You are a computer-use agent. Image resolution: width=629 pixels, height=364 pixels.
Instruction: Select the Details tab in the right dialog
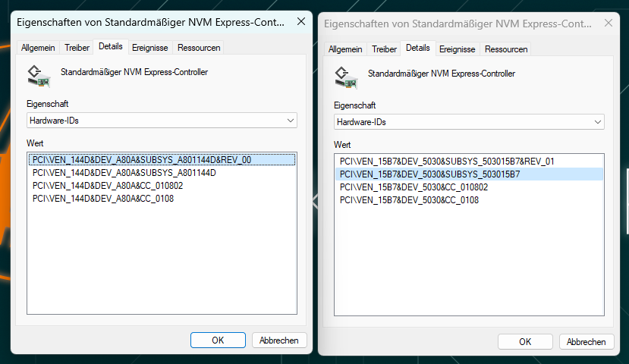tap(418, 48)
